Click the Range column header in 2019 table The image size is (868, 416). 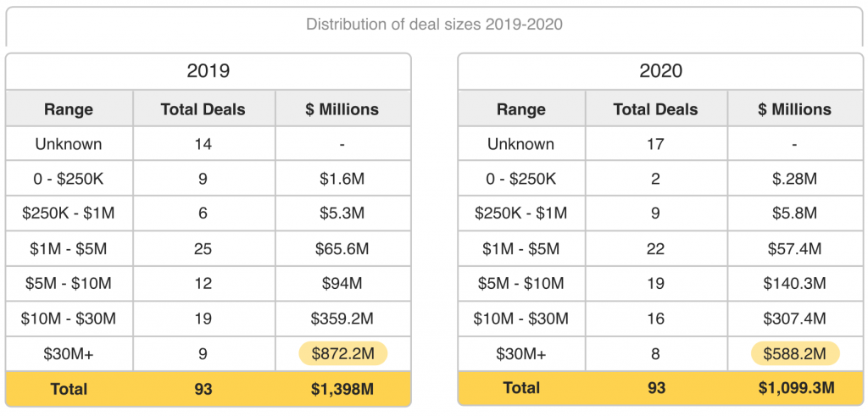(x=69, y=109)
